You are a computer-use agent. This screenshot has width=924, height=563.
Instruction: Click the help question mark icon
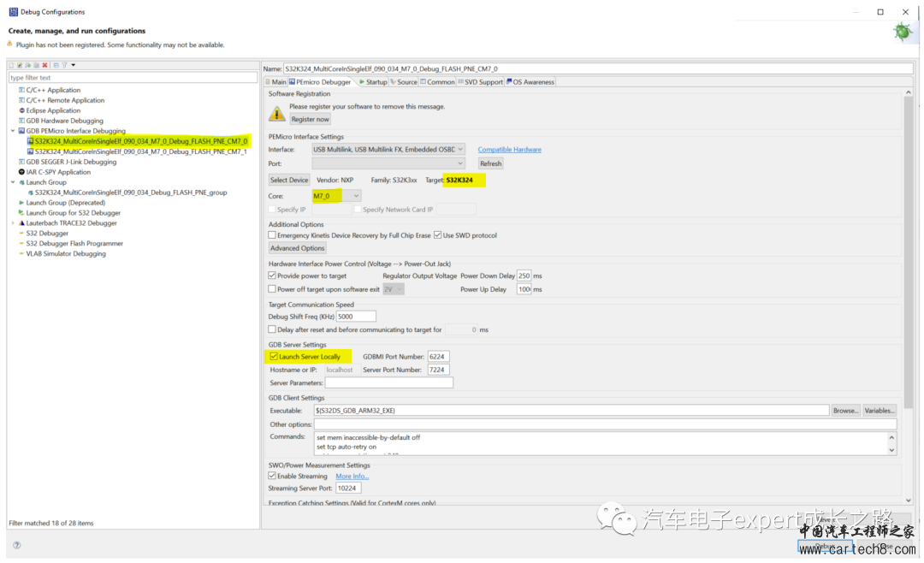tap(16, 545)
